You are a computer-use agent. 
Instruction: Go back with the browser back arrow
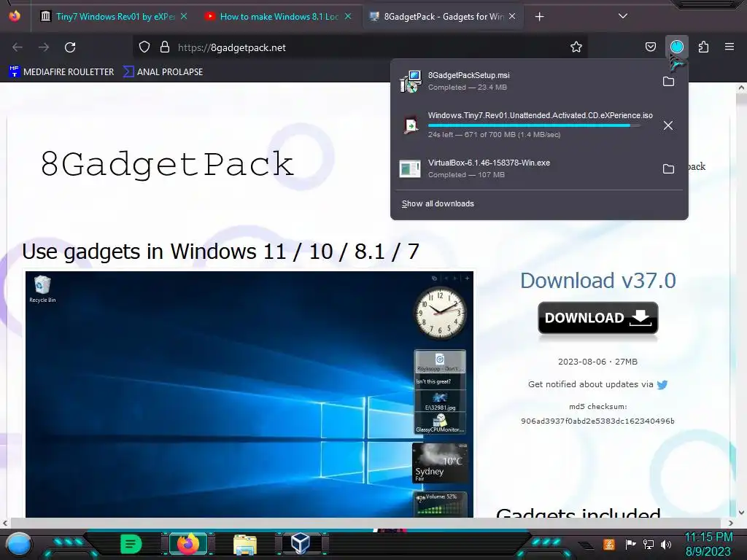tap(18, 47)
